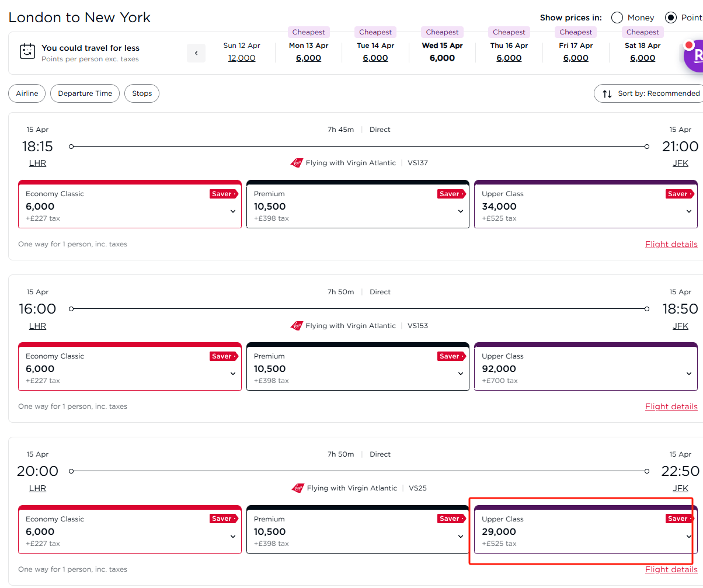The height and width of the screenshot is (588, 703).
Task: Open the Departure Time filter
Action: (85, 93)
